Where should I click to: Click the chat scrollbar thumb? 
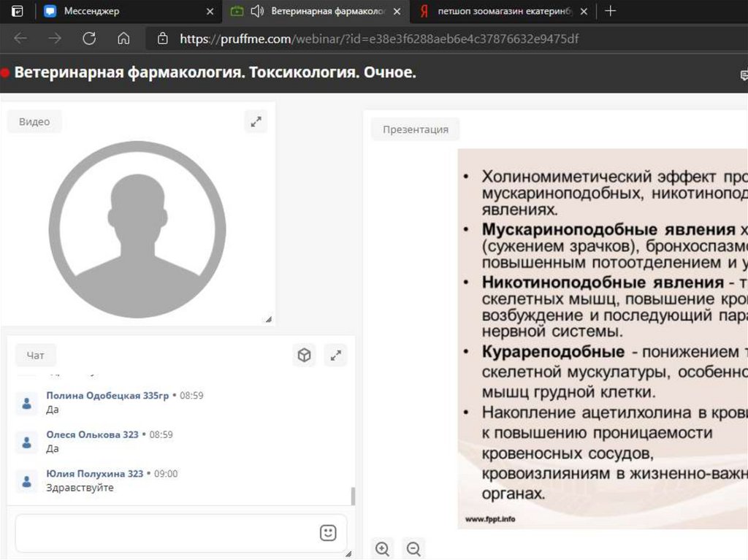click(x=354, y=496)
